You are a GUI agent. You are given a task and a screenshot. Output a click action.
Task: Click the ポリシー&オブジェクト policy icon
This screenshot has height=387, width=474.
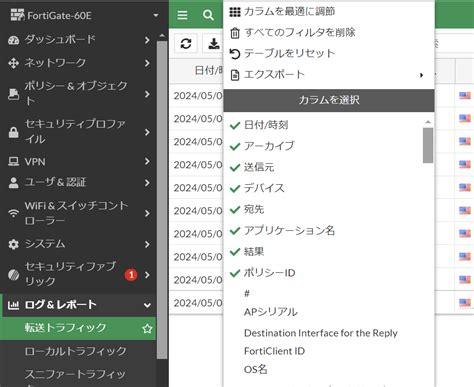[14, 94]
